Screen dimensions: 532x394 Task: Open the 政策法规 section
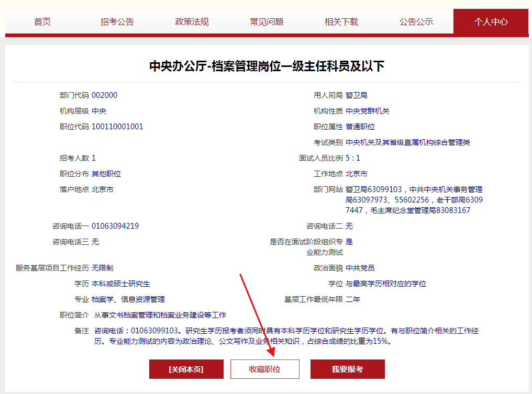click(191, 22)
